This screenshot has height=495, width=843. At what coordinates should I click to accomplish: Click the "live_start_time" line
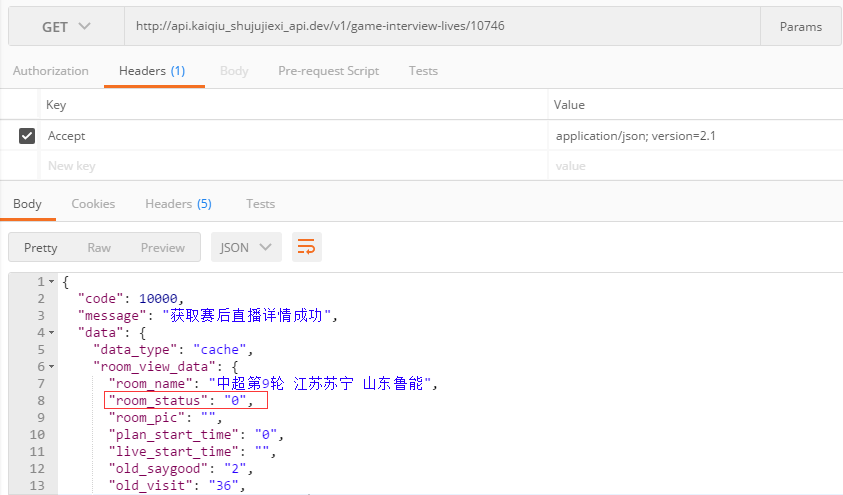click(192, 452)
